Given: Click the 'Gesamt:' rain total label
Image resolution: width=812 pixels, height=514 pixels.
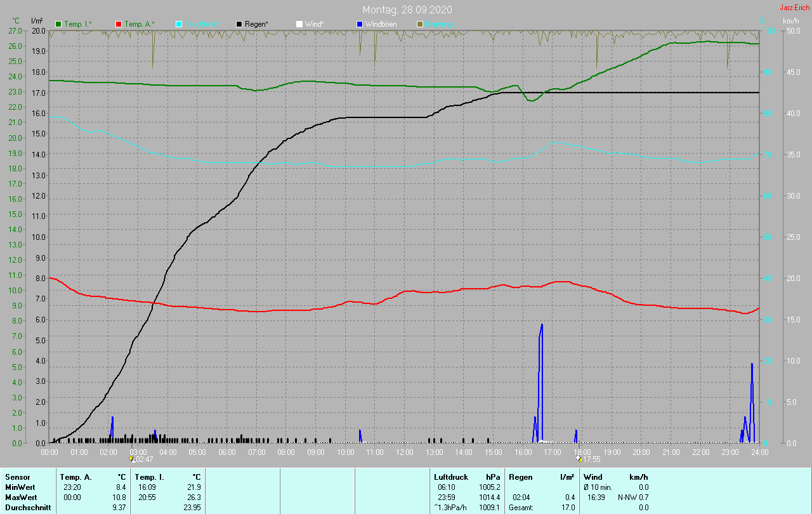Looking at the screenshot, I should 521,508.
